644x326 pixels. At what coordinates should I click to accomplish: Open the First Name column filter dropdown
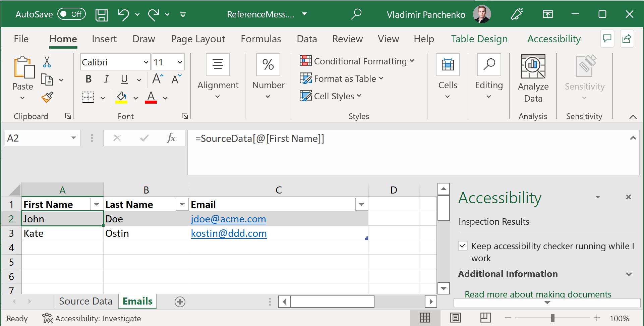[x=96, y=204]
